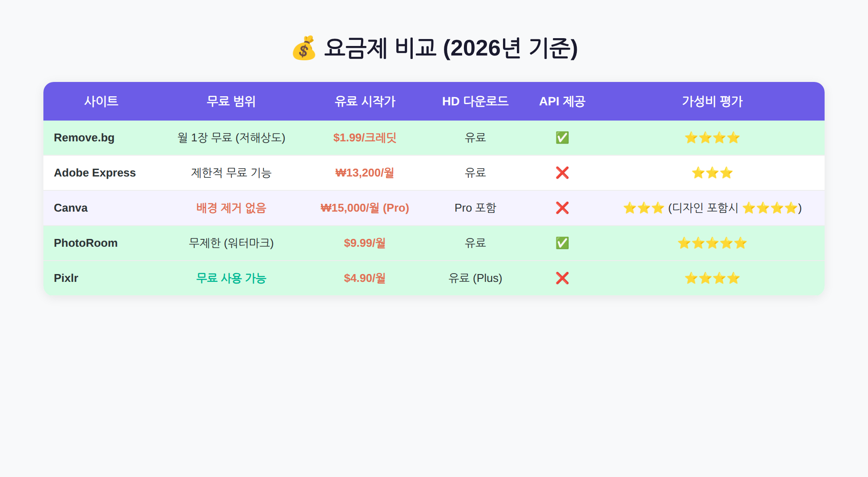Click the 배경 제거 없음 red text
This screenshot has width=868, height=477.
tap(231, 208)
